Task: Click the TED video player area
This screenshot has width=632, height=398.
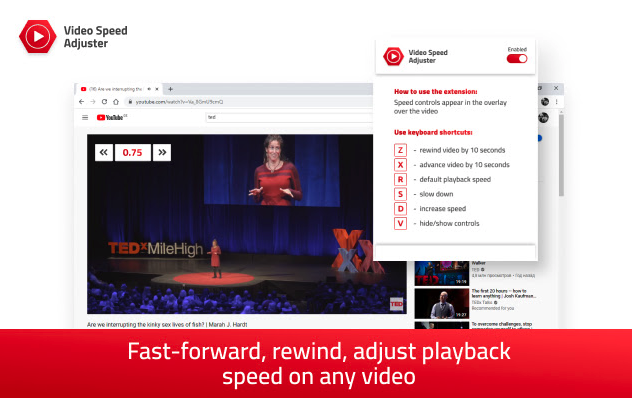Action: [x=247, y=224]
